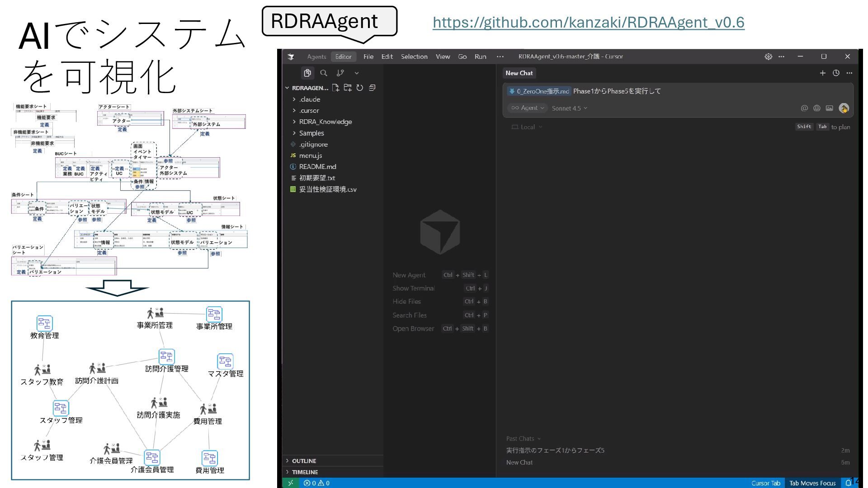Click the web globe icon in chat
Image resolution: width=868 pixels, height=488 pixels.
pos(816,108)
